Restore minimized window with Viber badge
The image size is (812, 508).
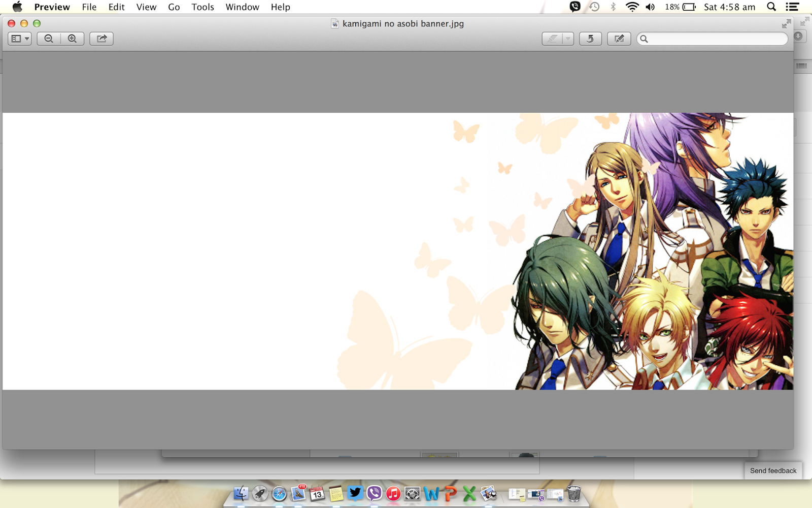pyautogui.click(x=536, y=494)
